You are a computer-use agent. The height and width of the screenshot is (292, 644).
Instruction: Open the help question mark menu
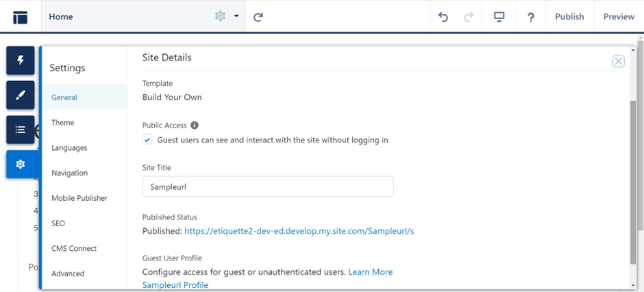(531, 17)
